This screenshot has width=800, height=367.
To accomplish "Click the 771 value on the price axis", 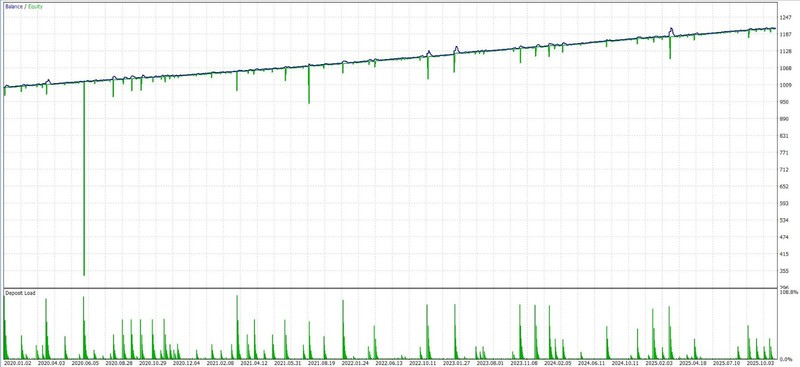I will coord(783,152).
